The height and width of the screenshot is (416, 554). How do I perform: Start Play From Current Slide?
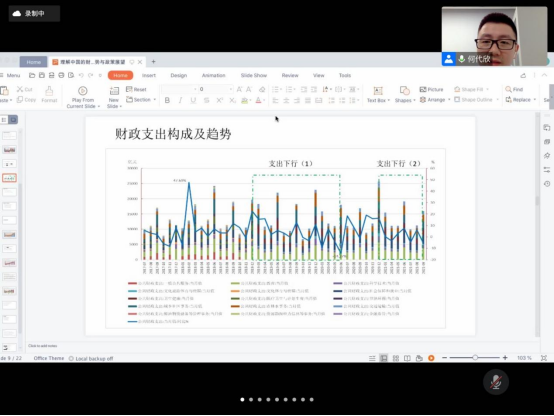[x=83, y=97]
